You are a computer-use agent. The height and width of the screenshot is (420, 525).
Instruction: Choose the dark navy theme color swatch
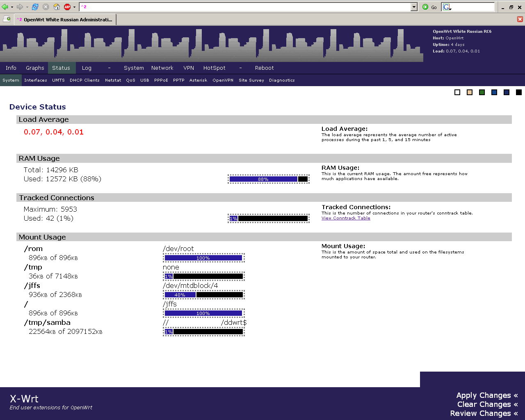pos(507,92)
